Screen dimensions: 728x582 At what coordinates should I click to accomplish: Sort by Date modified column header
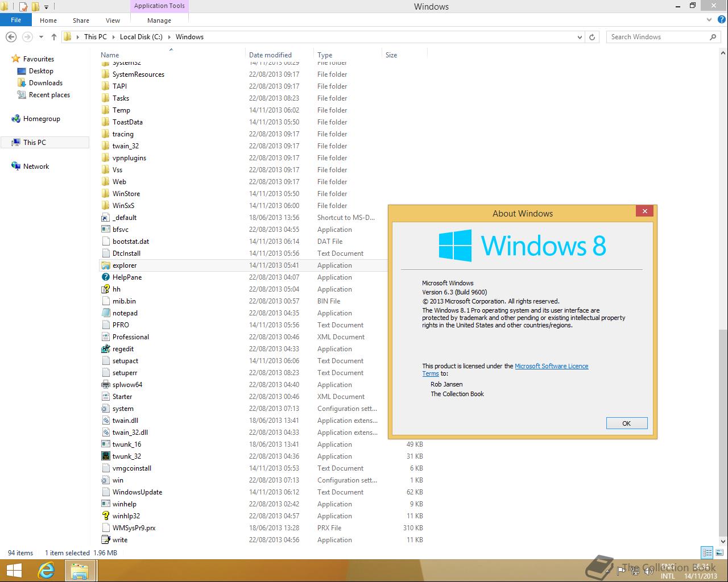pos(279,55)
